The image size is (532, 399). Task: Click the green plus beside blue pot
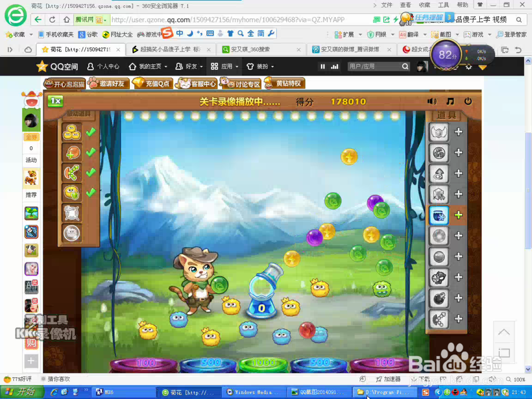tap(459, 215)
